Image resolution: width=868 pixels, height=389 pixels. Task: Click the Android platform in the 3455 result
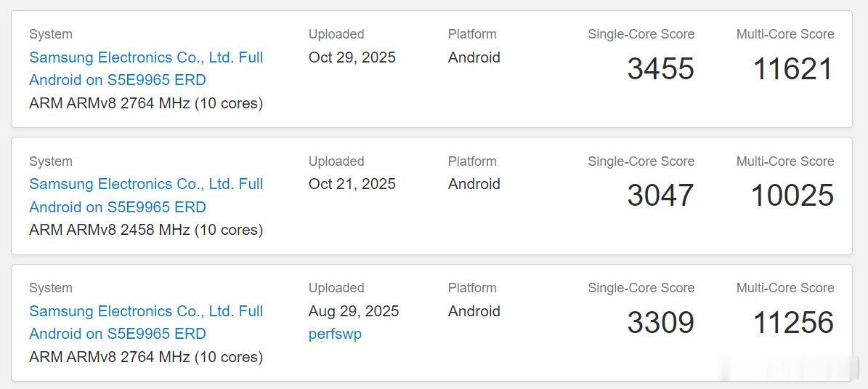click(x=474, y=57)
